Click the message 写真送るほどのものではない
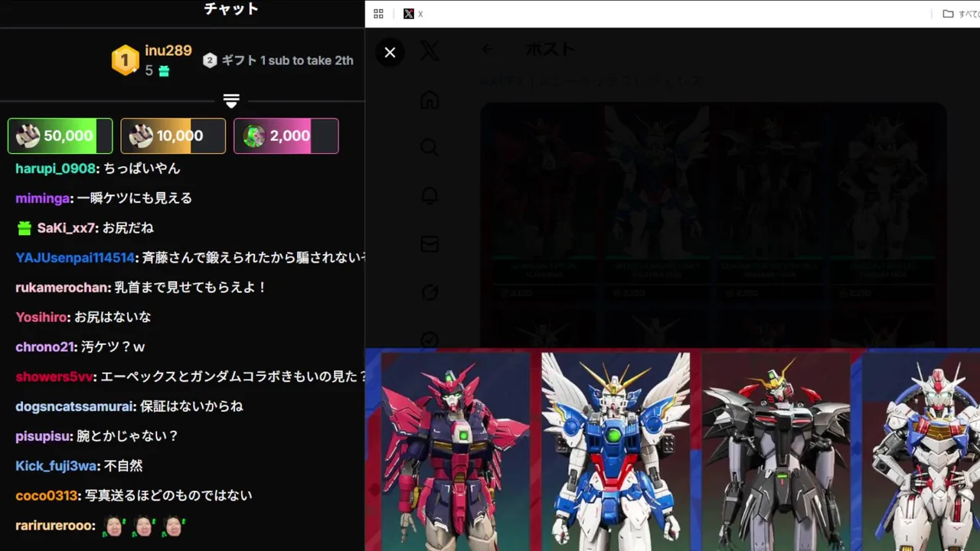The width and height of the screenshot is (980, 551). pos(168,496)
